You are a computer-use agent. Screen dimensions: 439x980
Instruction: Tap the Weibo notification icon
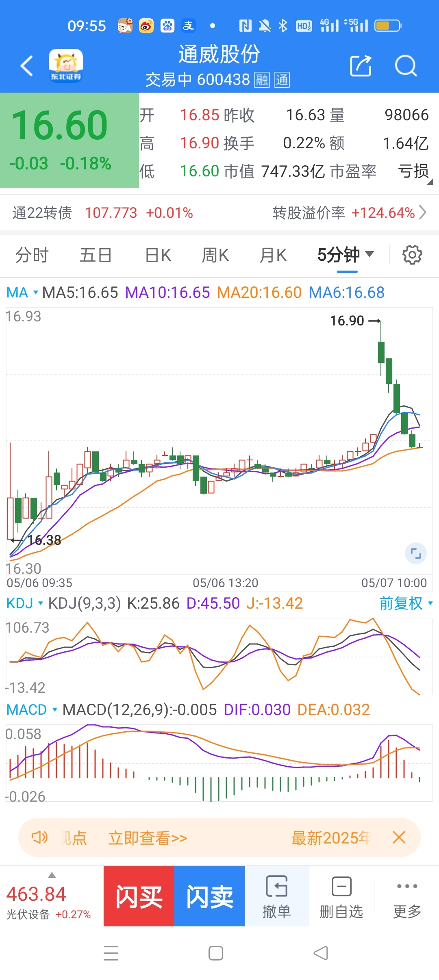point(146,26)
